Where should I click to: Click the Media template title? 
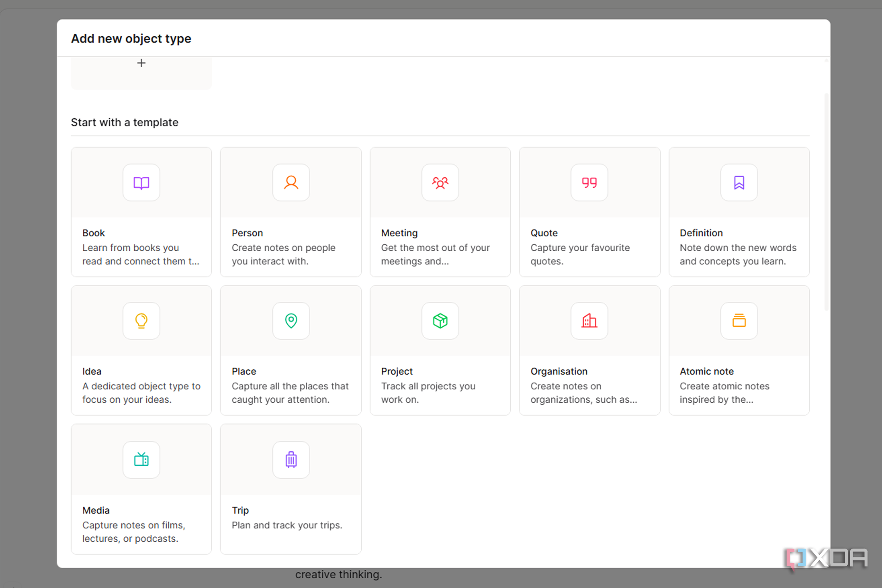click(96, 510)
